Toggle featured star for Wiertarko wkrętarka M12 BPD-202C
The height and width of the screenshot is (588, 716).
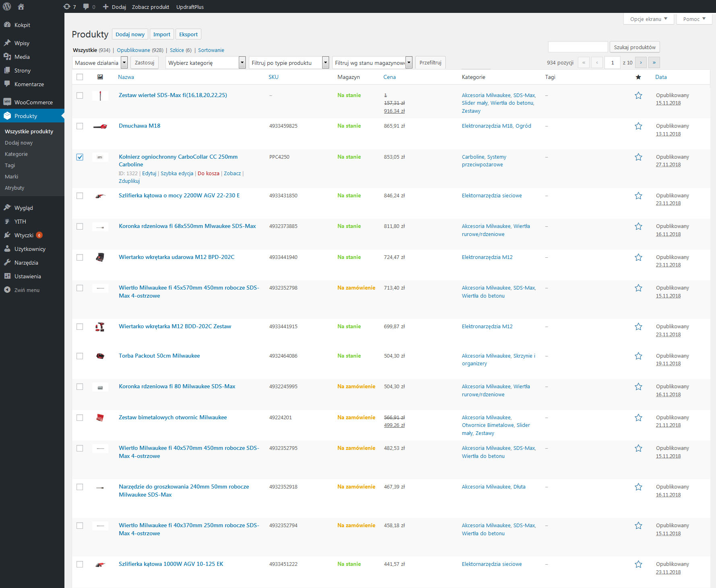(x=638, y=257)
